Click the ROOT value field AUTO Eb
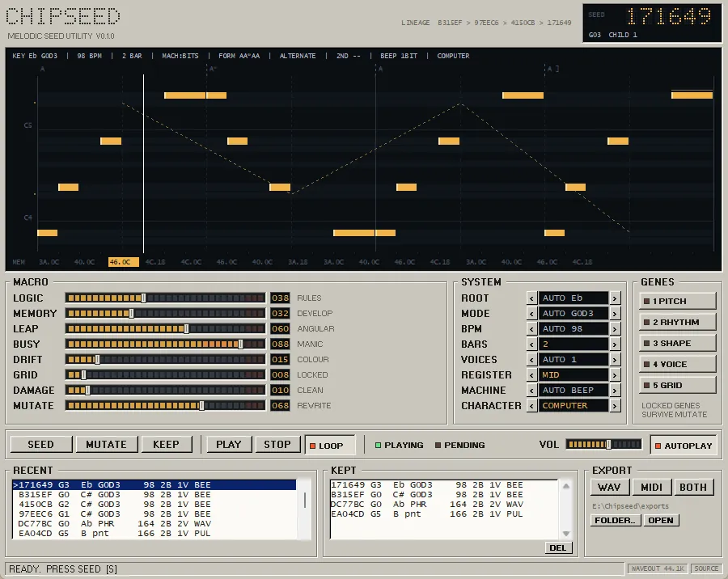This screenshot has height=579, width=728. [x=574, y=298]
